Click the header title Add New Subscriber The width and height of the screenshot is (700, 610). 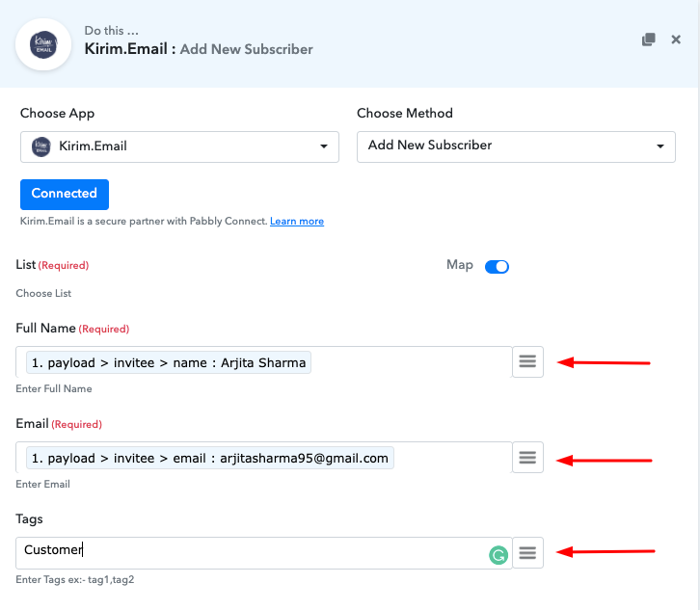(246, 49)
